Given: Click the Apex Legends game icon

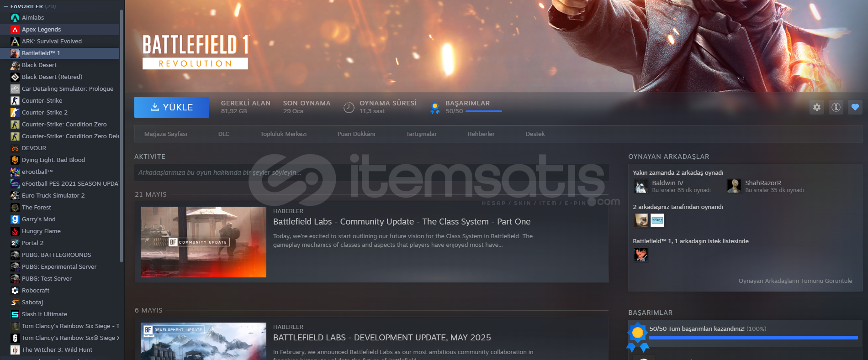Looking at the screenshot, I should click(15, 29).
